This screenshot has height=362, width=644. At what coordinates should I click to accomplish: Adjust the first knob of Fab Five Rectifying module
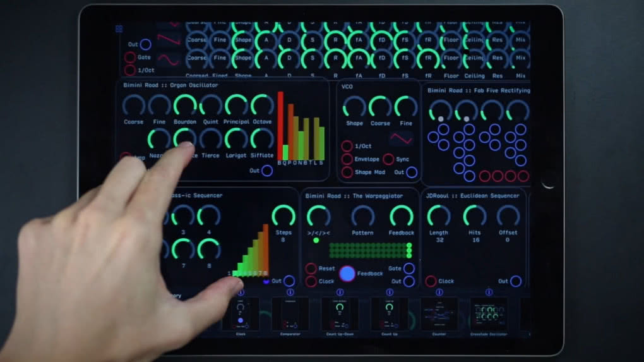pyautogui.click(x=440, y=111)
